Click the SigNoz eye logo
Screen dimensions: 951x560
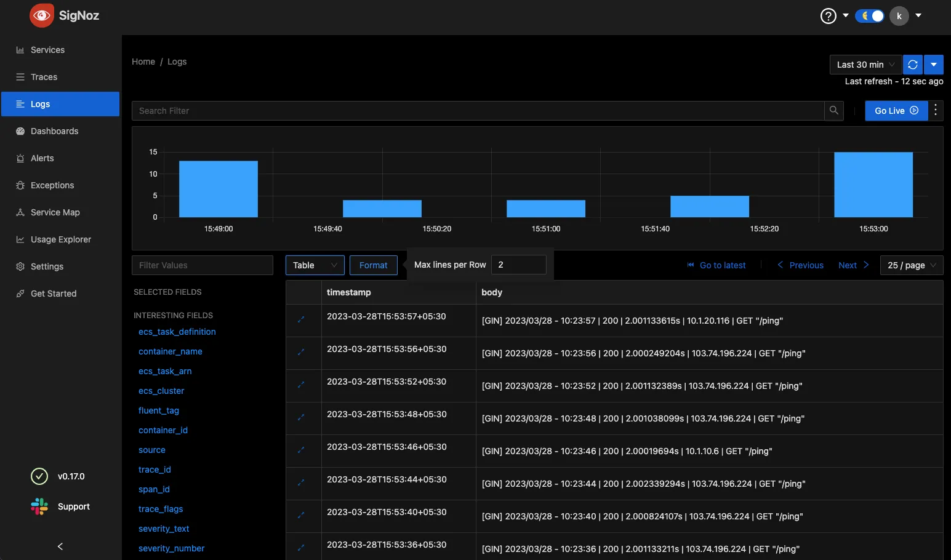pyautogui.click(x=42, y=15)
